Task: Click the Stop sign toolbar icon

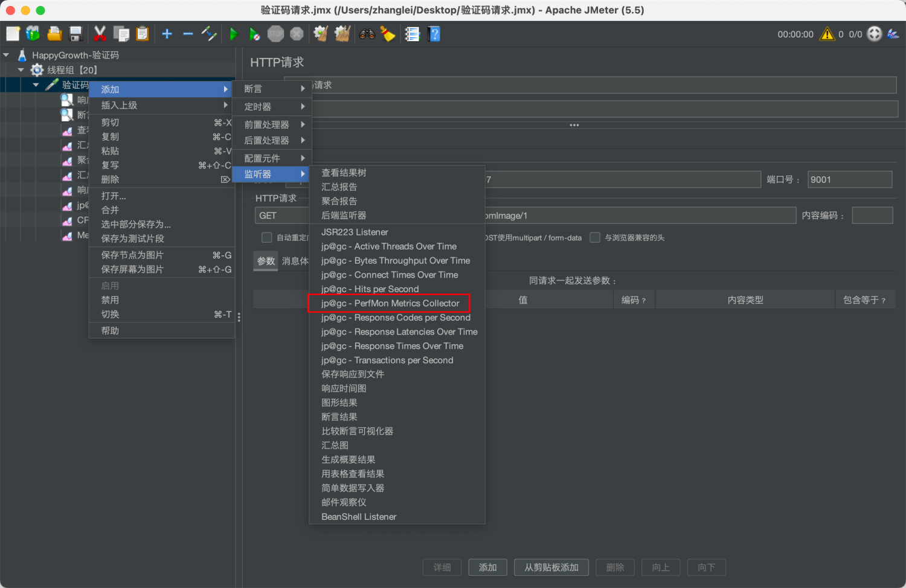Action: (x=276, y=34)
